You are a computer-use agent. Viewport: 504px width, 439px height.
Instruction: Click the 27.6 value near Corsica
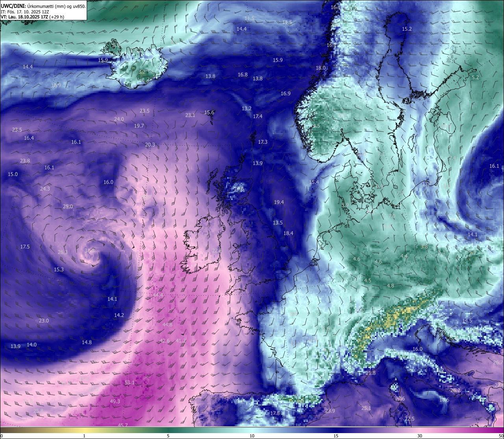point(400,399)
